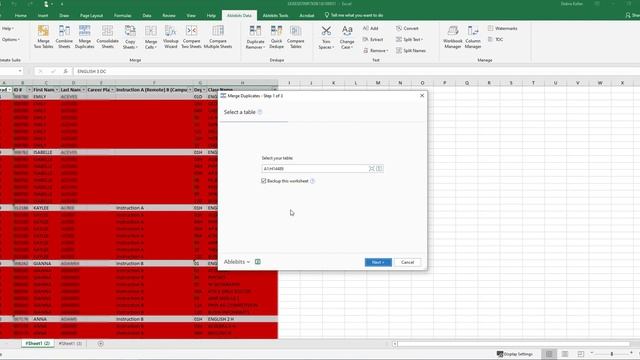640x360 pixels.
Task: Expand the Copy Sheets dropdown
Action: tap(130, 37)
